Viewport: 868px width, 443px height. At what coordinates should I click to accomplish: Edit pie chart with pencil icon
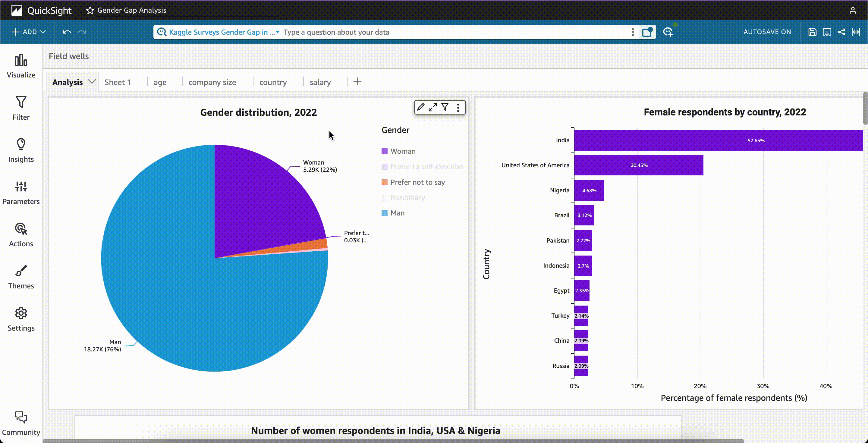pyautogui.click(x=420, y=107)
